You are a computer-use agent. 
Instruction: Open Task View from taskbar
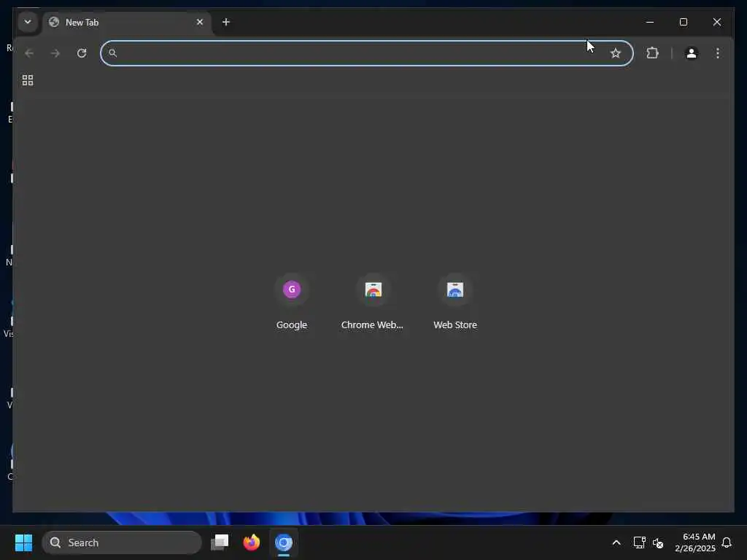pyautogui.click(x=220, y=542)
